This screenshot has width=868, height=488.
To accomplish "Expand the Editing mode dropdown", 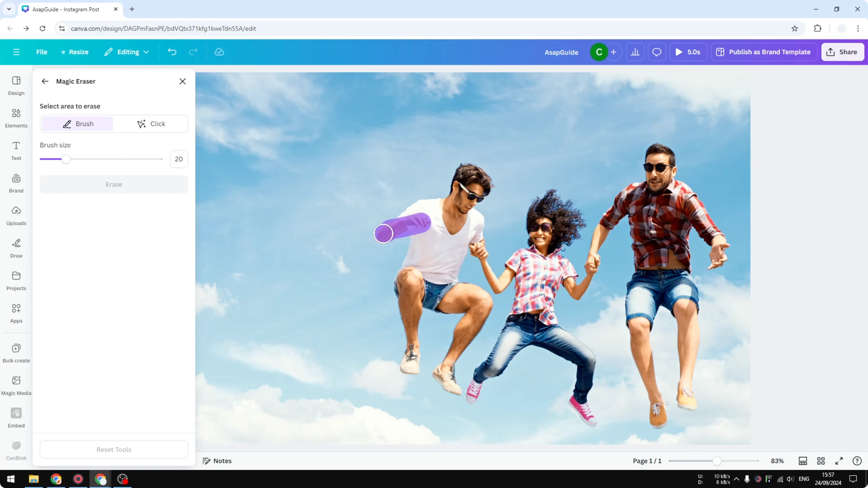I will tap(127, 52).
